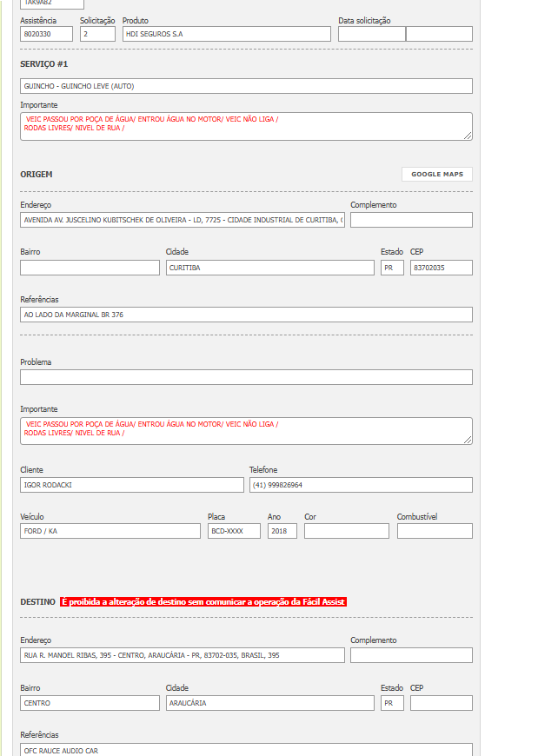The height and width of the screenshot is (756, 558).
Task: Click the Origem Estado field PR
Action: point(392,268)
